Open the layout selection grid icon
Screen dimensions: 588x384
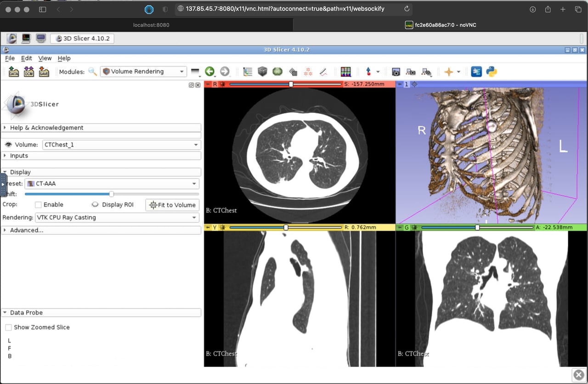point(345,72)
